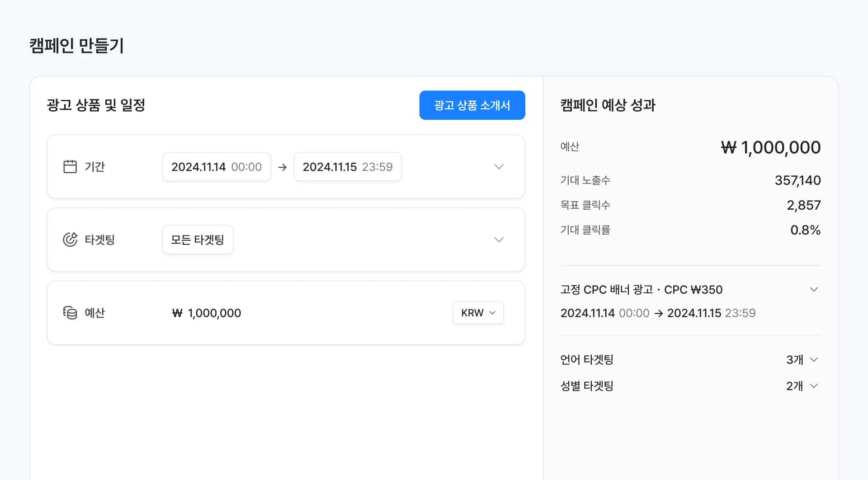Click the 기대 클릭률 0.8% value
Screen dimensions: 868x480
805,230
